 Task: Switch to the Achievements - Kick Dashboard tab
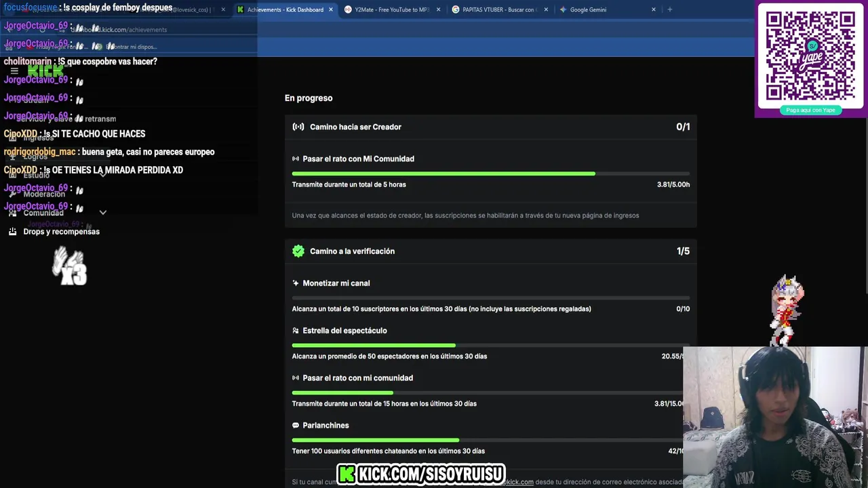pos(285,9)
